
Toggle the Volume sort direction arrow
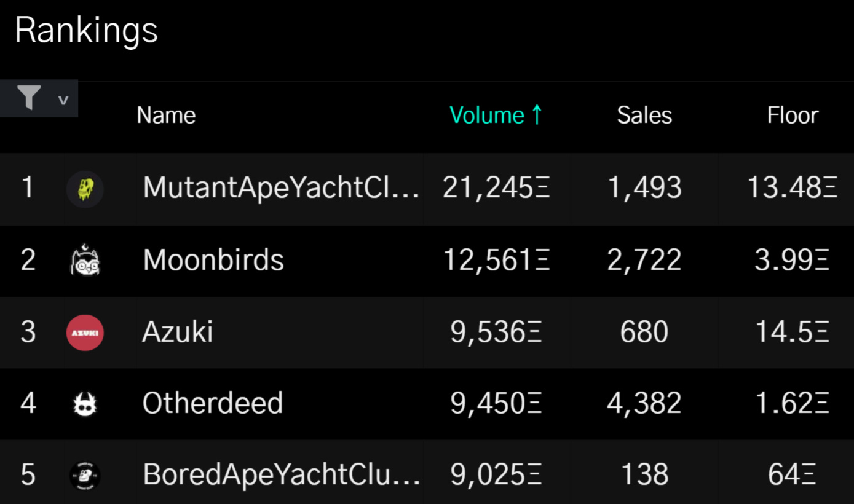coord(537,115)
